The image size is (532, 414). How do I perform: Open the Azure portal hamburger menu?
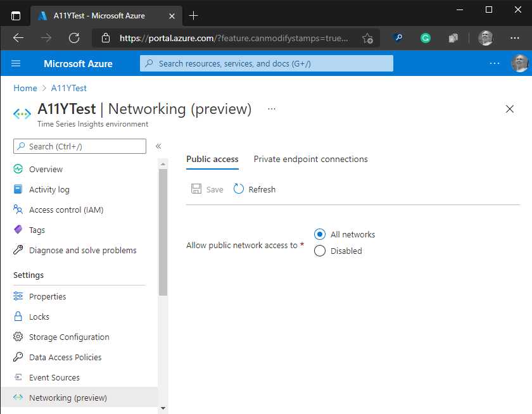16,63
